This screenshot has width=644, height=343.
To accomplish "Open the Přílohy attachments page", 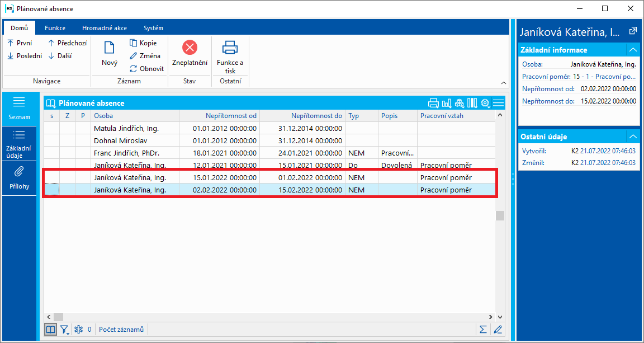I will [x=20, y=178].
